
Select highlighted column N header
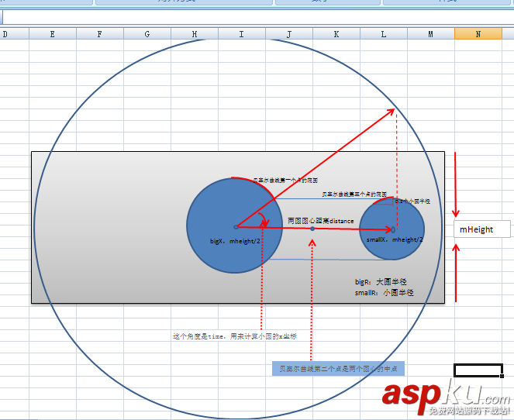coord(478,34)
